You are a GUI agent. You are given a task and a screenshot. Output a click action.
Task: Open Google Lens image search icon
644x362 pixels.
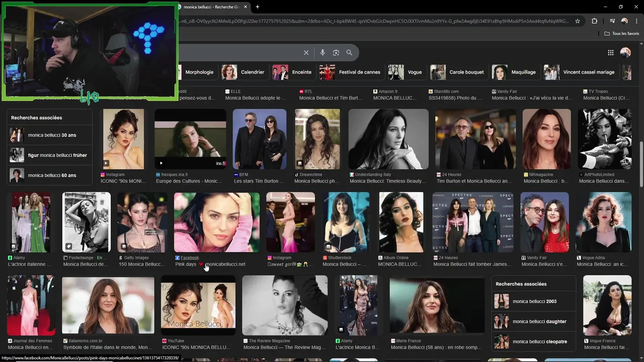(336, 52)
